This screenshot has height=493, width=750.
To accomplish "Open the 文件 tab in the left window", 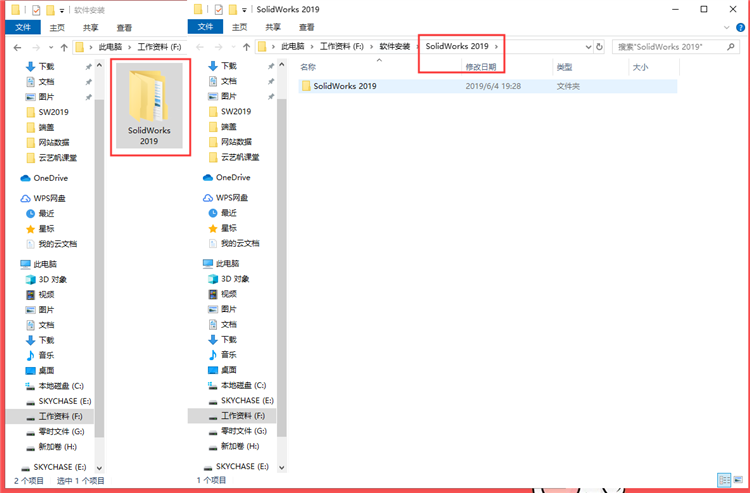I will tap(23, 27).
